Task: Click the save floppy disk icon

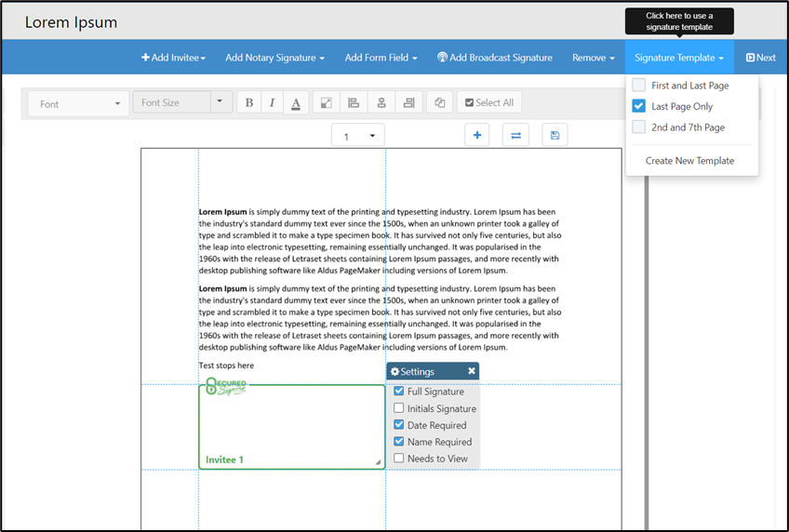Action: pos(555,136)
